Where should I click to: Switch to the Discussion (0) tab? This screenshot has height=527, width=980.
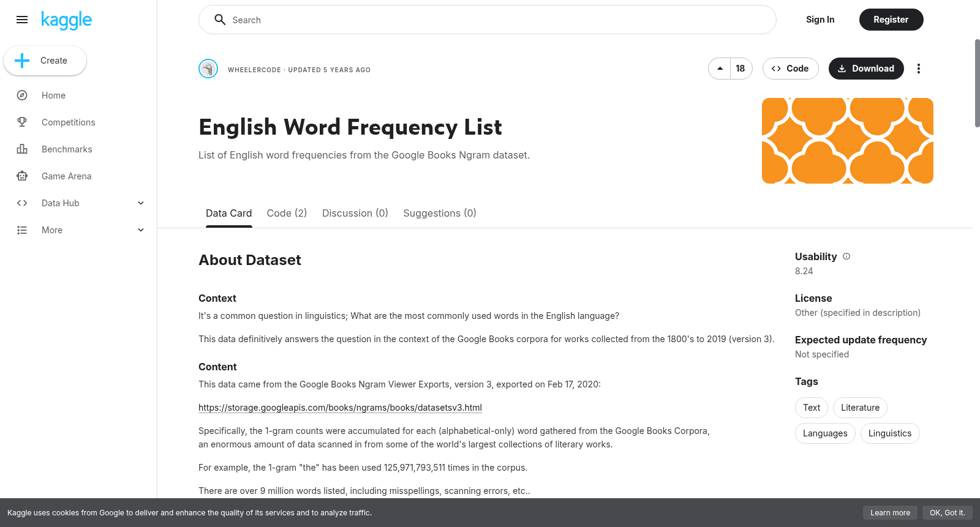point(355,213)
